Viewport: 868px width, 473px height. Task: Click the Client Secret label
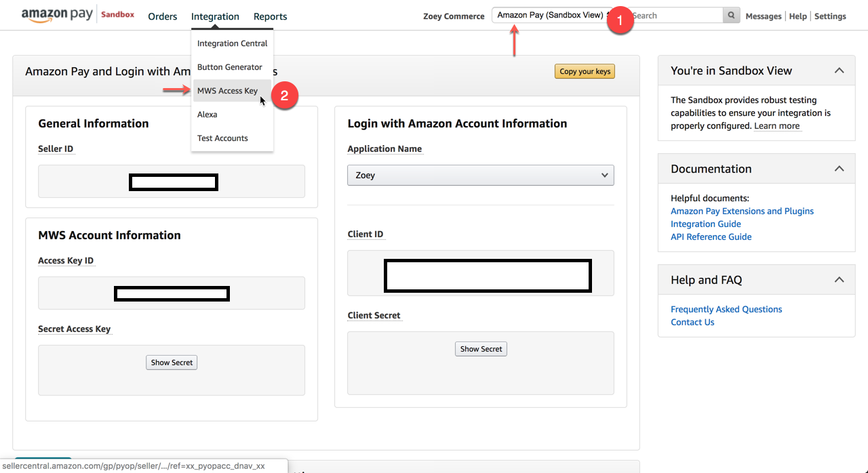(374, 316)
